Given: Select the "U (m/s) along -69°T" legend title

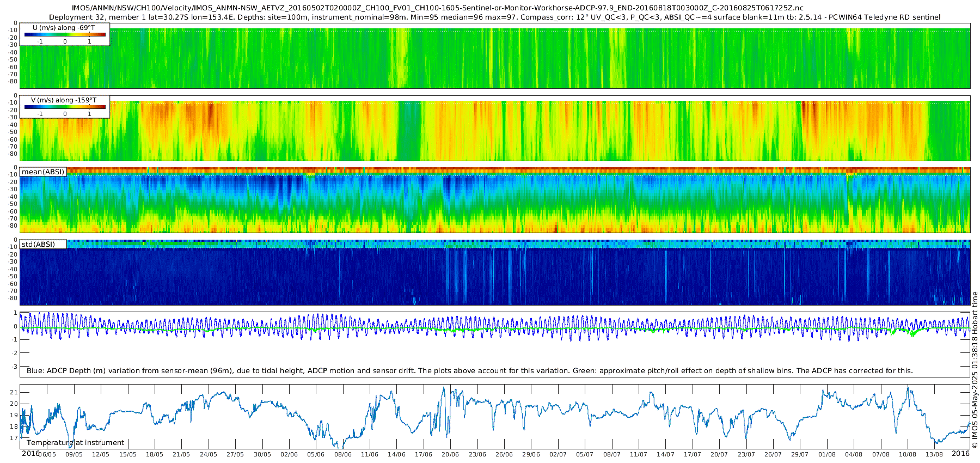Looking at the screenshot, I should [x=64, y=28].
